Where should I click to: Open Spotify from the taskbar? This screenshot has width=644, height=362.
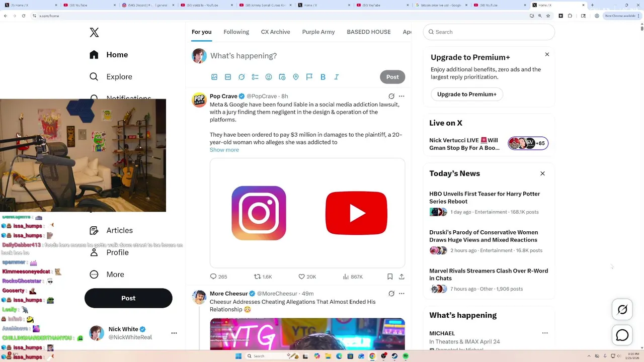[x=406, y=356]
